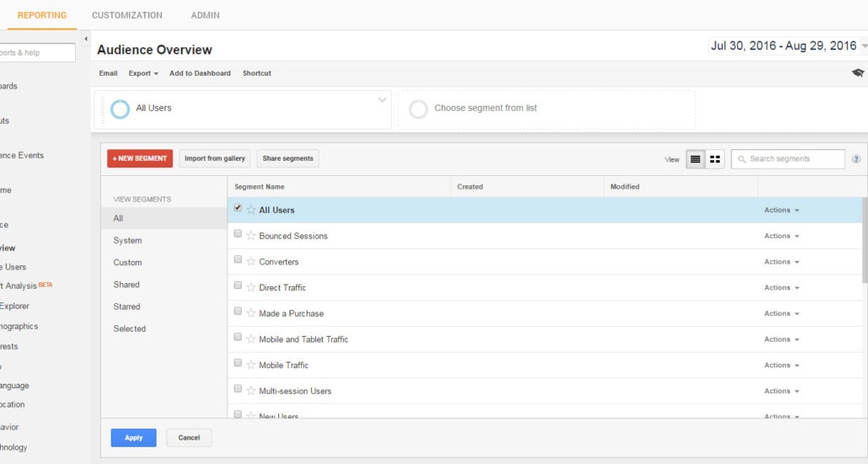Uncheck the All Users checkbox
The image size is (868, 464).
coord(238,208)
